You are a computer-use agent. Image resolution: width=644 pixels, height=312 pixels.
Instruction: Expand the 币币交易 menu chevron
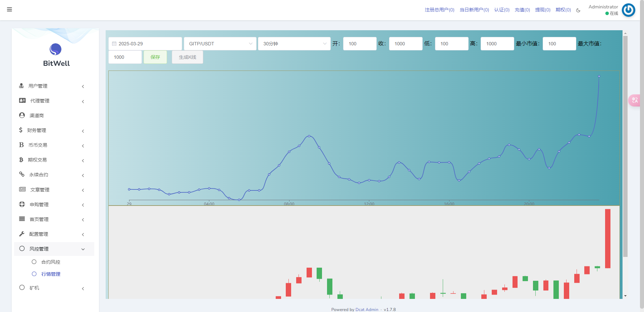click(83, 145)
